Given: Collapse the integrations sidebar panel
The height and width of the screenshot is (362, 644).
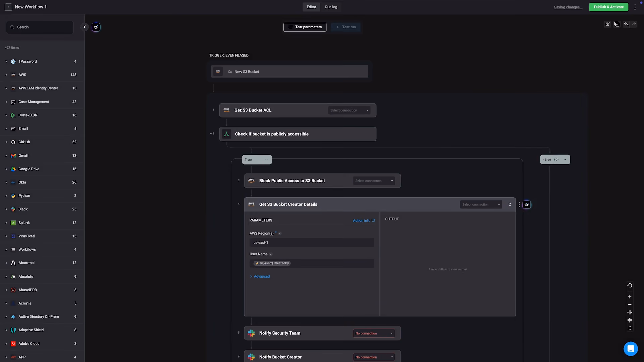Looking at the screenshot, I should pos(85,27).
